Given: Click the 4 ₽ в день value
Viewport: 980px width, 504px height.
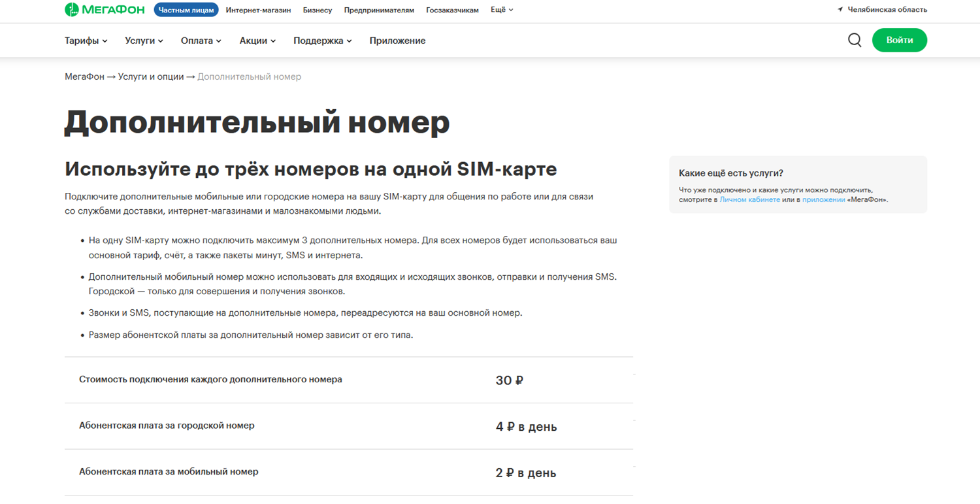Looking at the screenshot, I should [527, 427].
